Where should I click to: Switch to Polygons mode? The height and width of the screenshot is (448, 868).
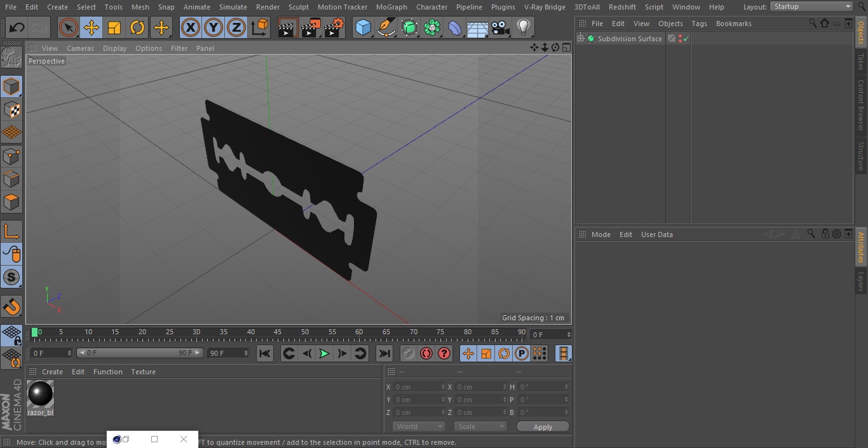pyautogui.click(x=11, y=203)
